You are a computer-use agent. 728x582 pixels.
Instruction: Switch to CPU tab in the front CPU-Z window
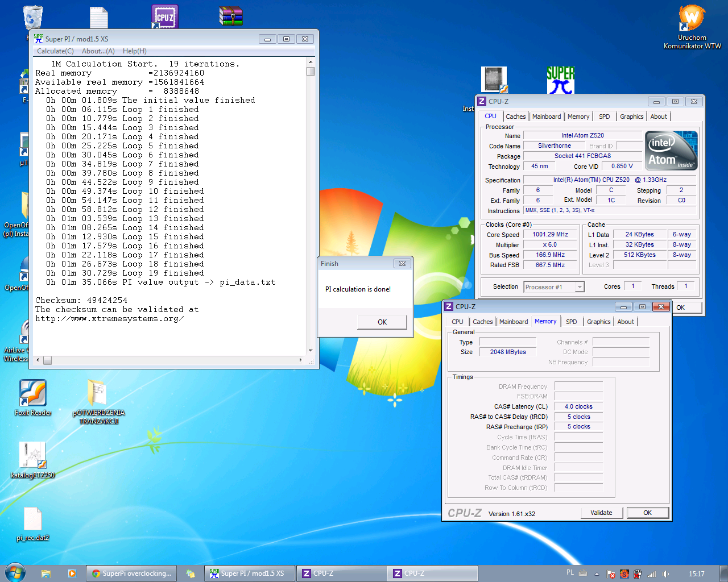tap(457, 322)
